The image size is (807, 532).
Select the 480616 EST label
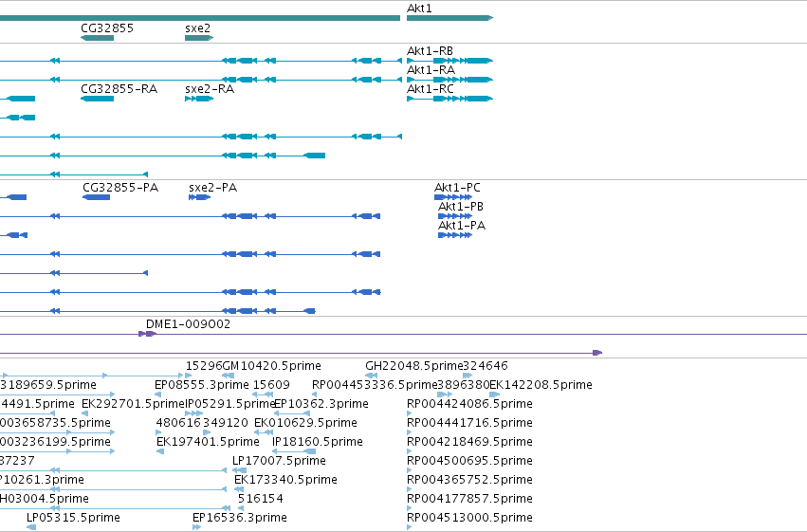tap(178, 423)
